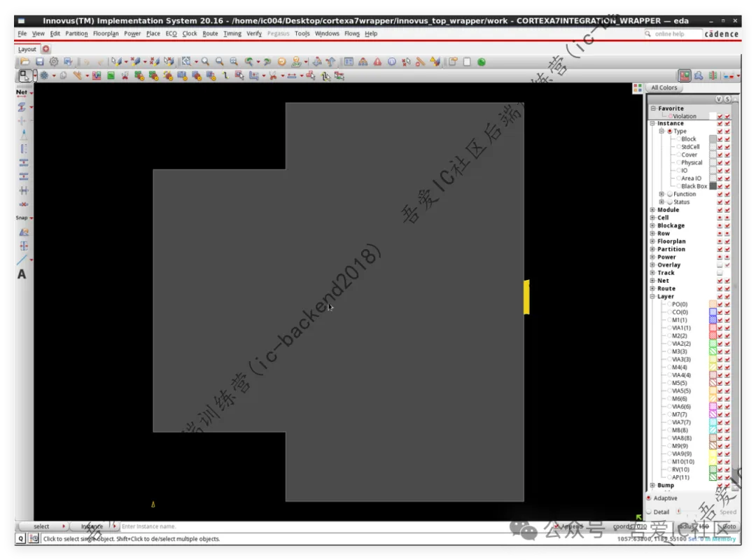Select the select-mode arrow tool icon
The image size is (756, 560).
click(24, 76)
